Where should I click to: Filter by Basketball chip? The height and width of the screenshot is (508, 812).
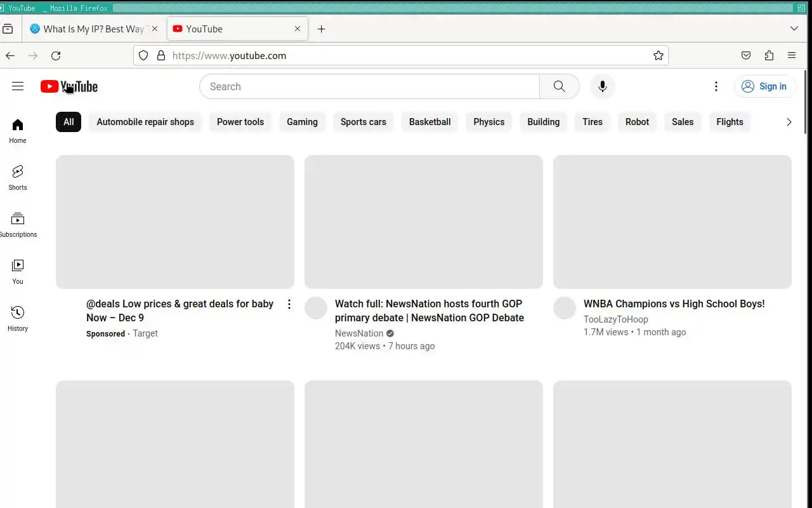[430, 122]
